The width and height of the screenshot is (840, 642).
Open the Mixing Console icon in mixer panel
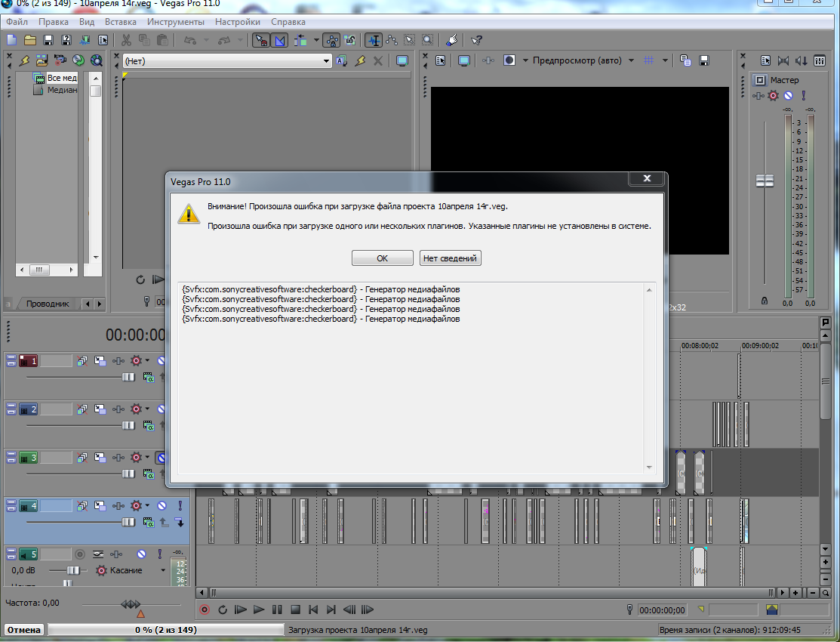(820, 60)
